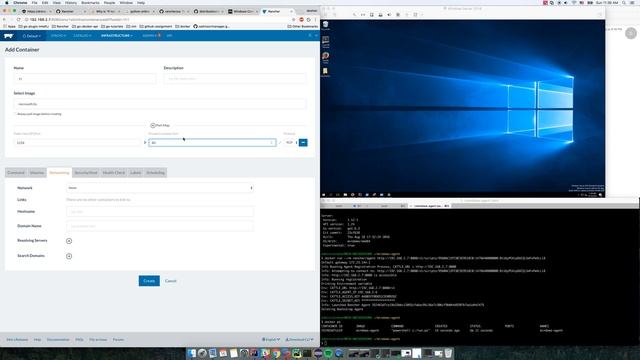Click the Domain Name input field
640x360 pixels.
160,226
